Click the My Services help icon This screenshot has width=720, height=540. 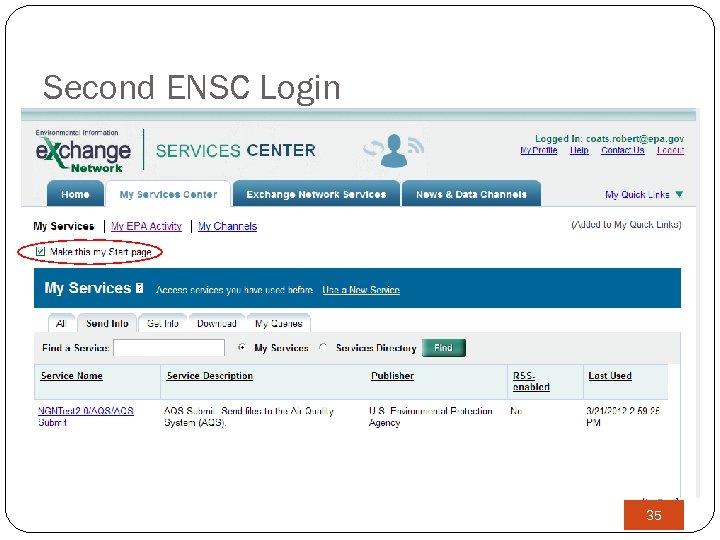pyautogui.click(x=140, y=288)
